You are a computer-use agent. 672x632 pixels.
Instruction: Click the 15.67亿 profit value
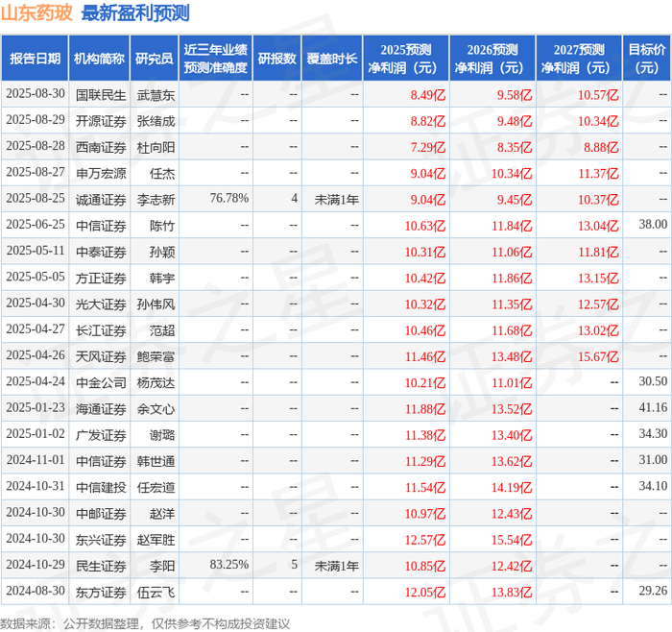tap(598, 356)
